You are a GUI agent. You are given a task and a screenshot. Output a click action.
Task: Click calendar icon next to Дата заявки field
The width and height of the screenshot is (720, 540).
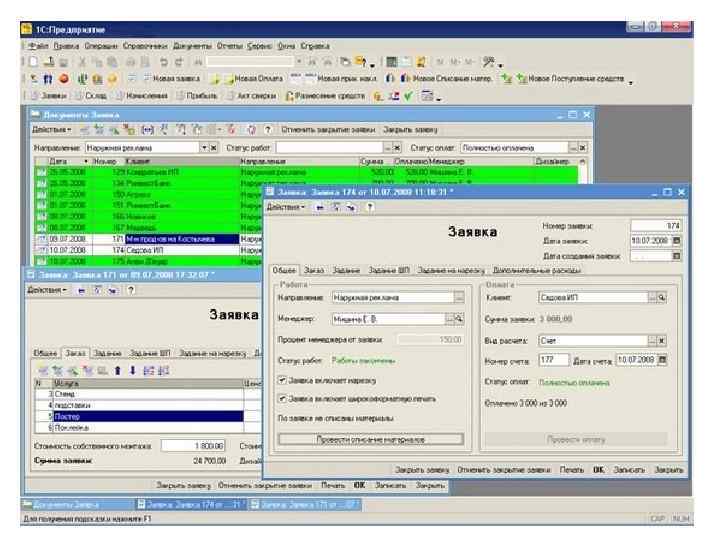pyautogui.click(x=676, y=240)
